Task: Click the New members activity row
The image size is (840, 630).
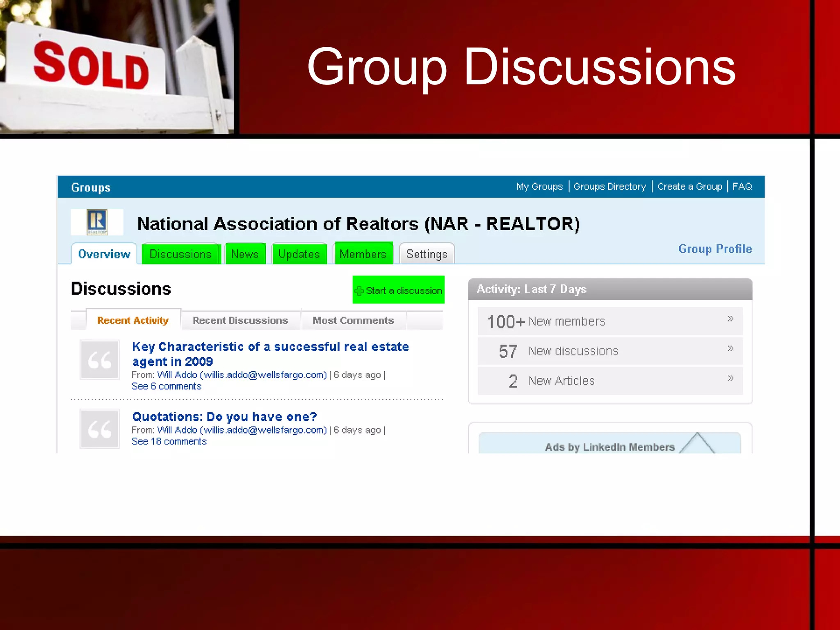Action: pyautogui.click(x=610, y=321)
